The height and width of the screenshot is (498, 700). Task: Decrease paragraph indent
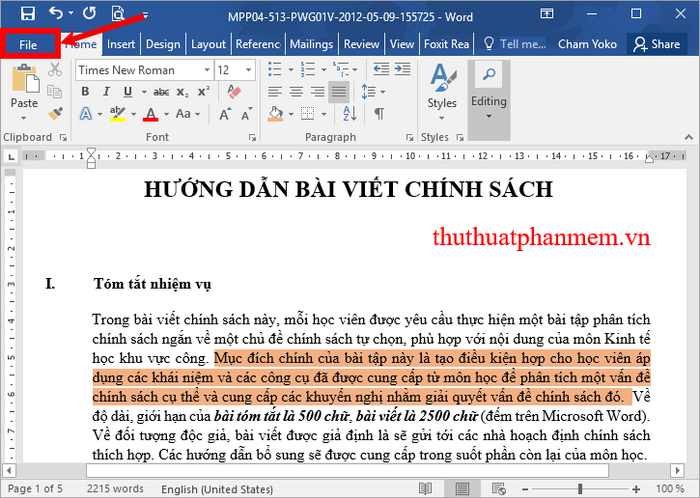point(381,69)
